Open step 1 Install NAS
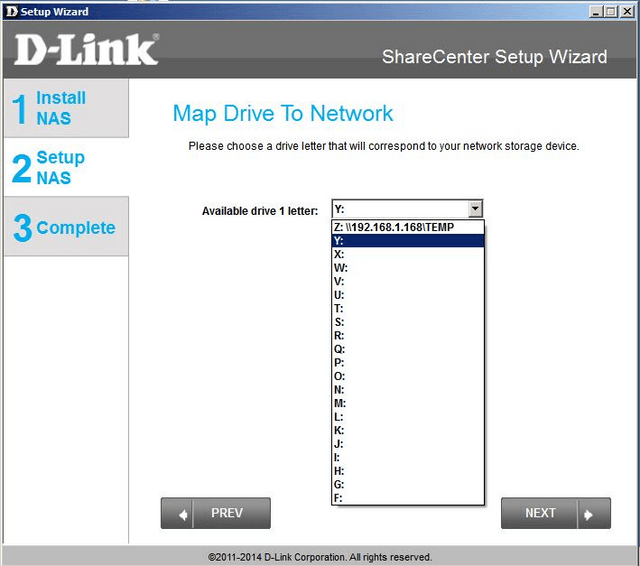 coord(66,108)
